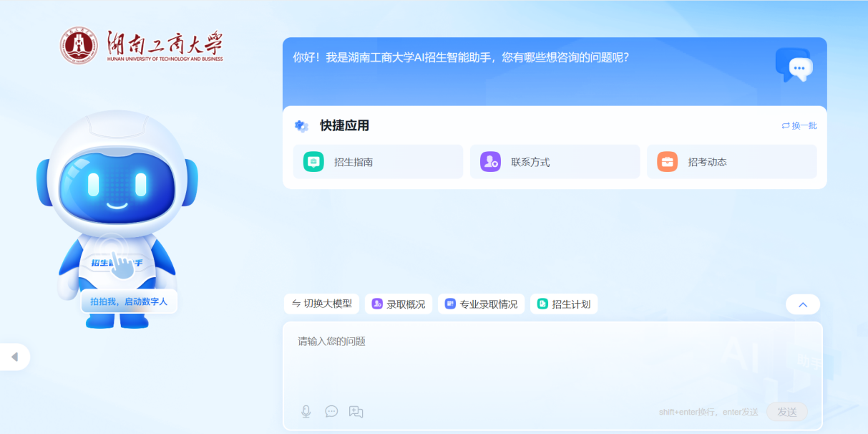Click the new conversation plus icon

click(x=356, y=411)
